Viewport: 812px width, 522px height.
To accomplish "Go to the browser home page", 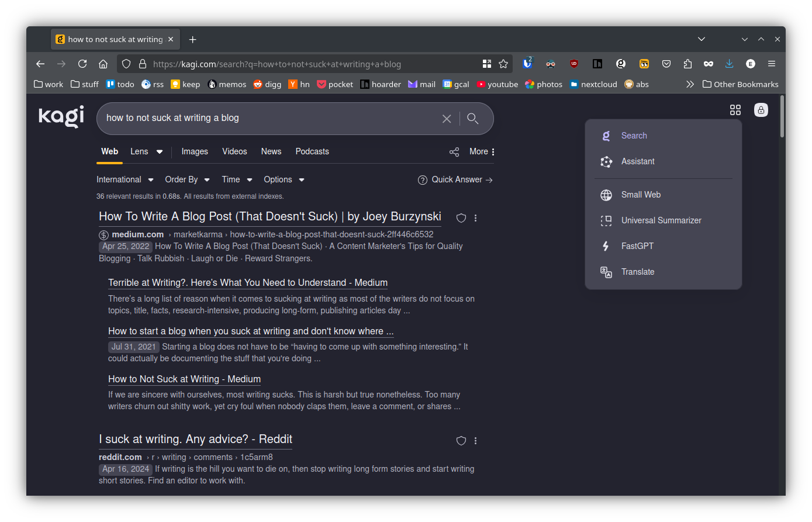I will click(103, 64).
